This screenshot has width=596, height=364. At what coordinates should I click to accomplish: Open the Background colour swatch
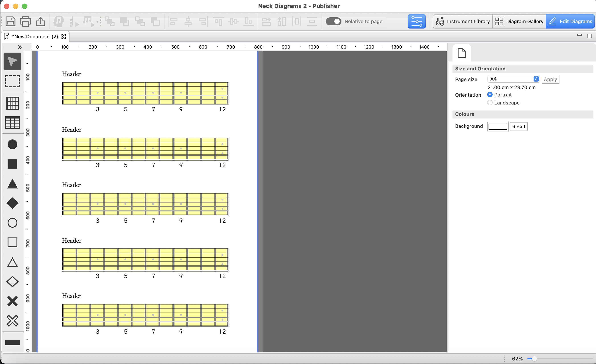(x=498, y=127)
